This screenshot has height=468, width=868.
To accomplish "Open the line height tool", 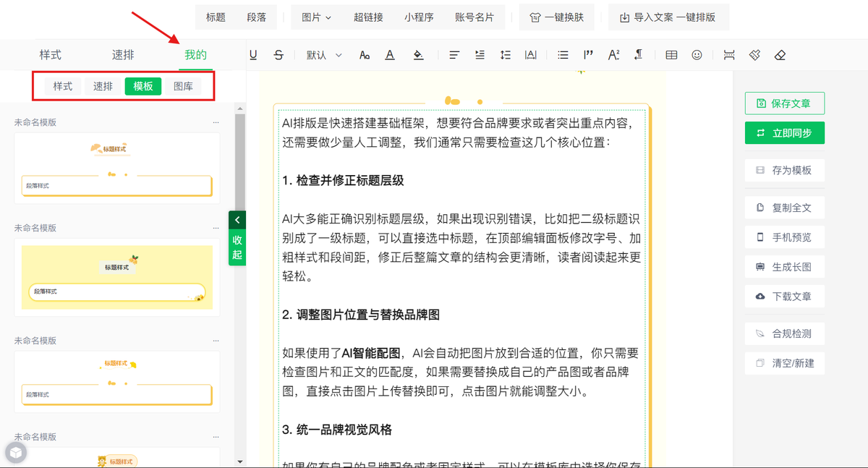I will pos(506,55).
